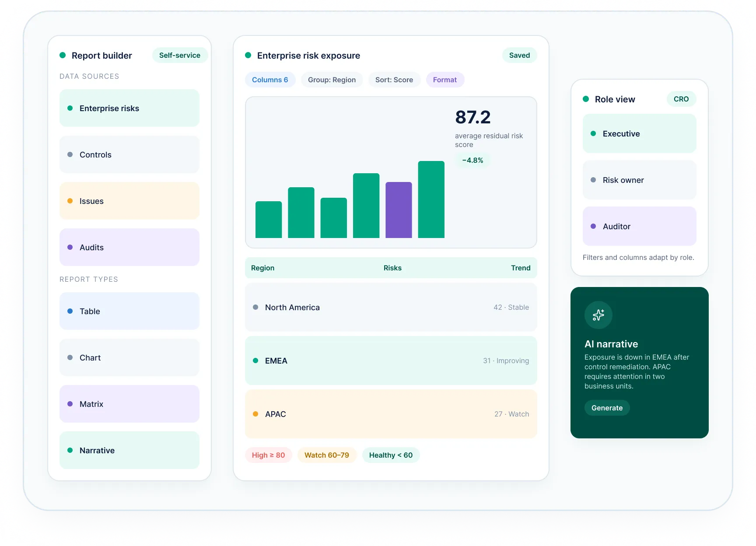Open the APAC region row
Screen dimensions: 756x546
point(391,414)
